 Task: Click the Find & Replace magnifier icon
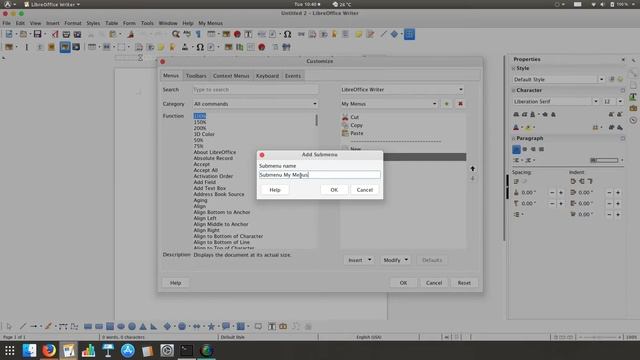[176, 34]
